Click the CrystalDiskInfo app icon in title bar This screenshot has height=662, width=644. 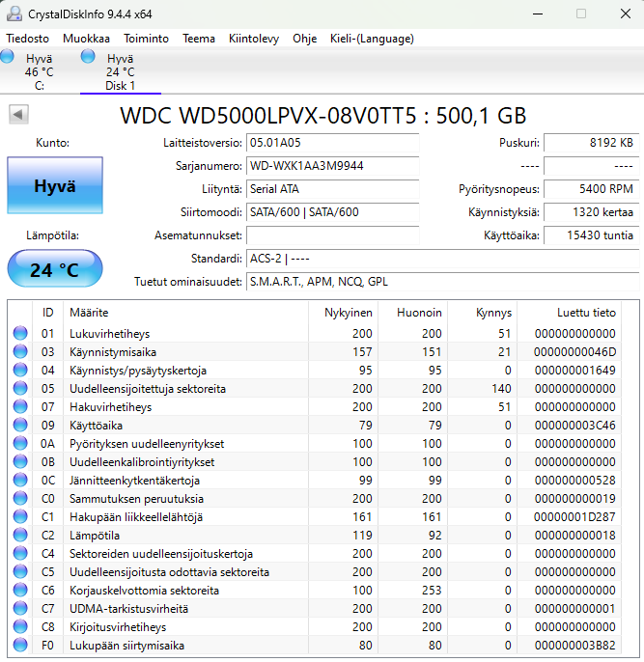(14, 14)
